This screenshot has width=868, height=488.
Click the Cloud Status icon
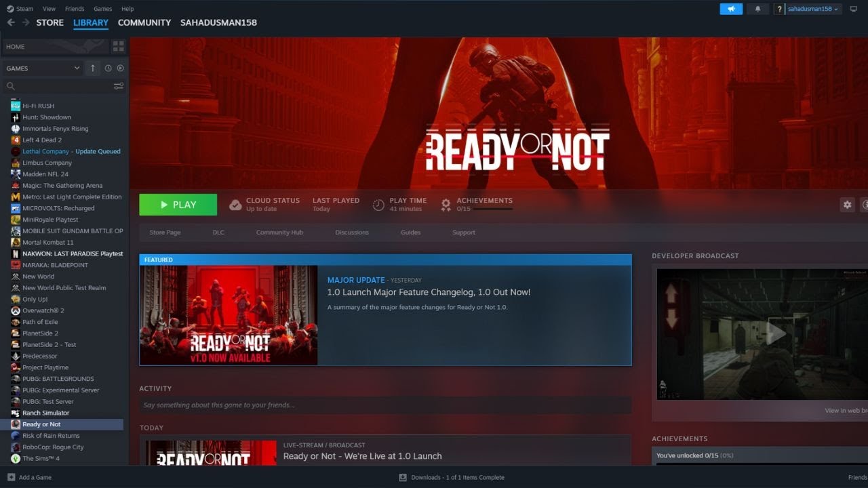pos(235,205)
